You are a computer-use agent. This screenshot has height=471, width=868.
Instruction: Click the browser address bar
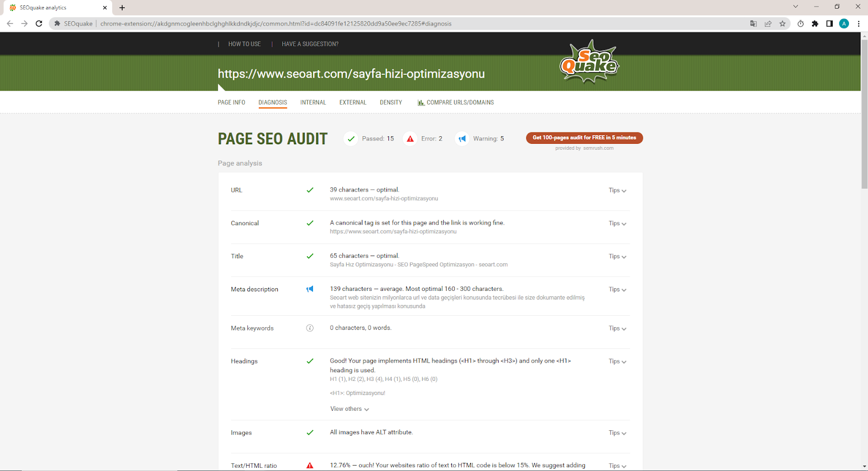coord(380,24)
